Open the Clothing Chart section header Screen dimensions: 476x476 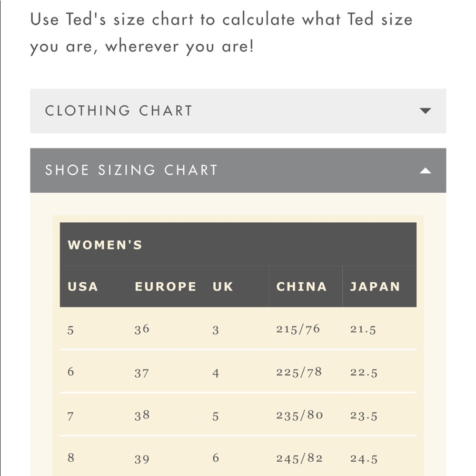pos(238,111)
